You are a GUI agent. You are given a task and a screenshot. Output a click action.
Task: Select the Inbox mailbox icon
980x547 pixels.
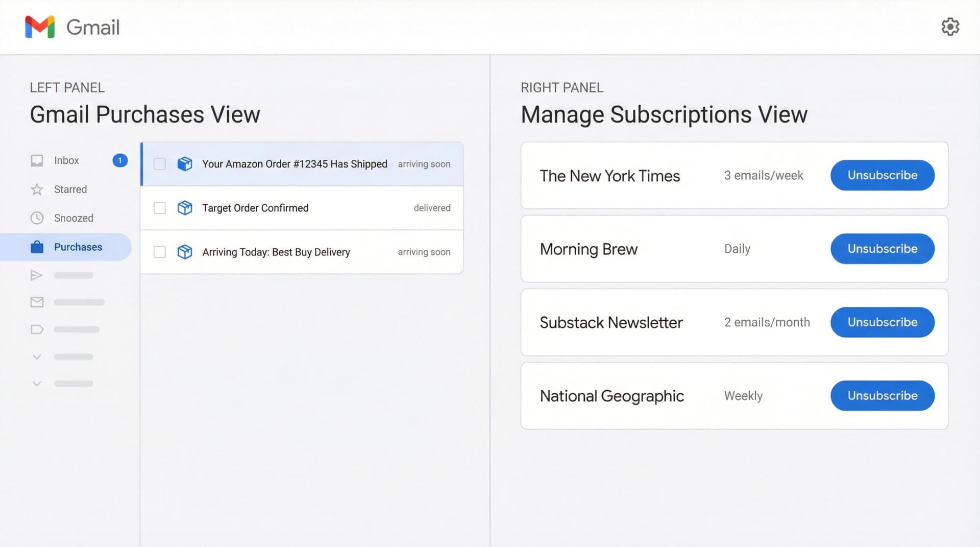tap(37, 160)
